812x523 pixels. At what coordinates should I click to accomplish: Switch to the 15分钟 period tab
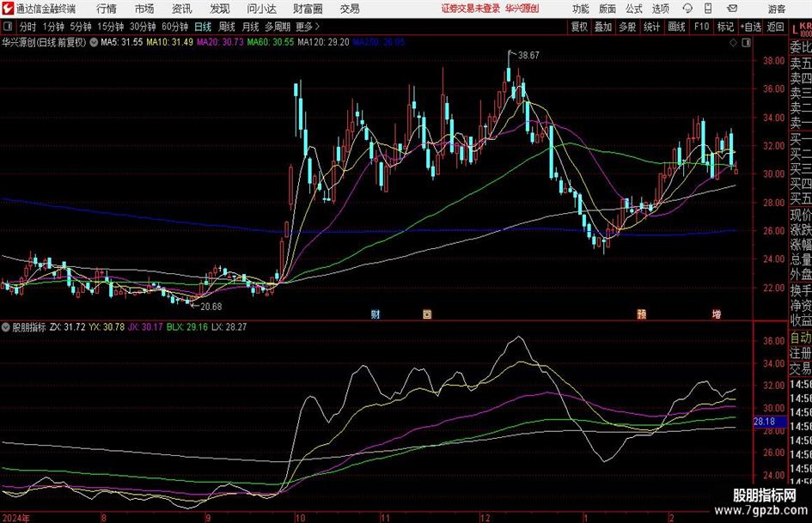[x=111, y=27]
